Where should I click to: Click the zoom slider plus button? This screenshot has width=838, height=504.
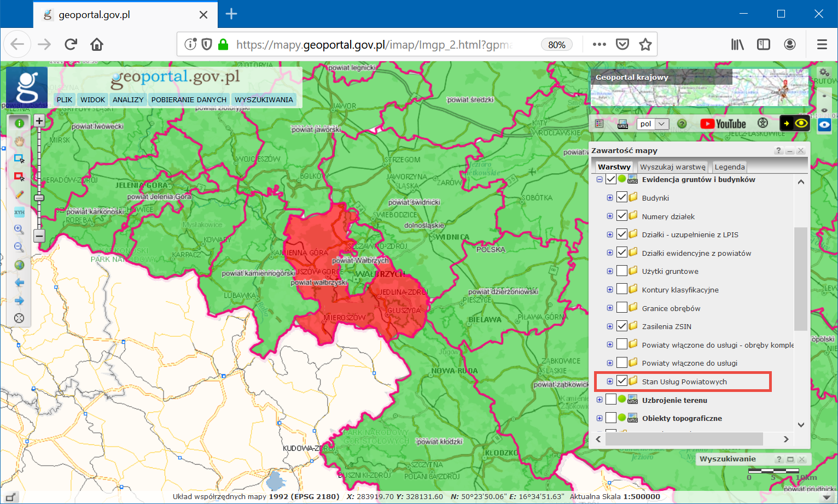click(39, 121)
